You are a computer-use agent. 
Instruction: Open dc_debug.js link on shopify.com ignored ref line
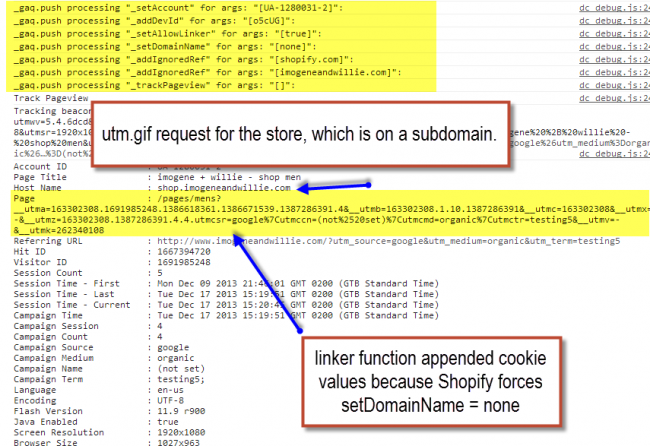tap(614, 59)
